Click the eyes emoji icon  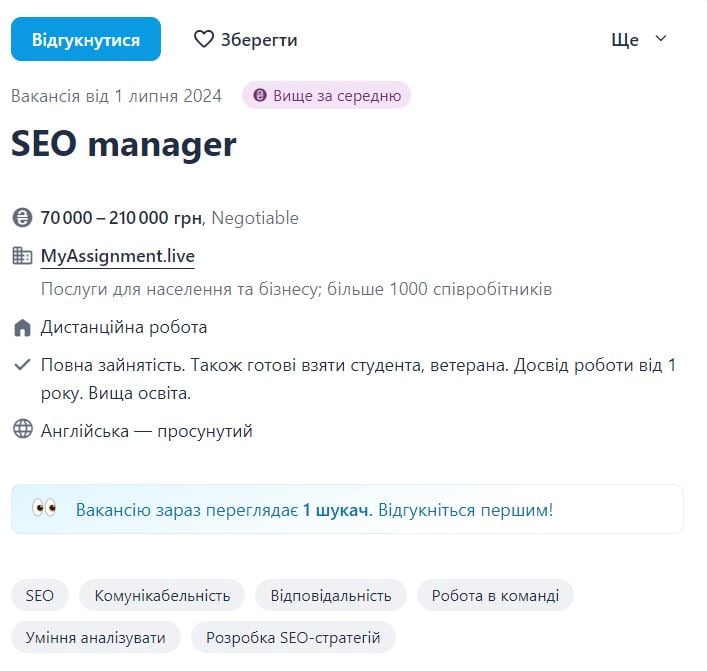click(44, 508)
